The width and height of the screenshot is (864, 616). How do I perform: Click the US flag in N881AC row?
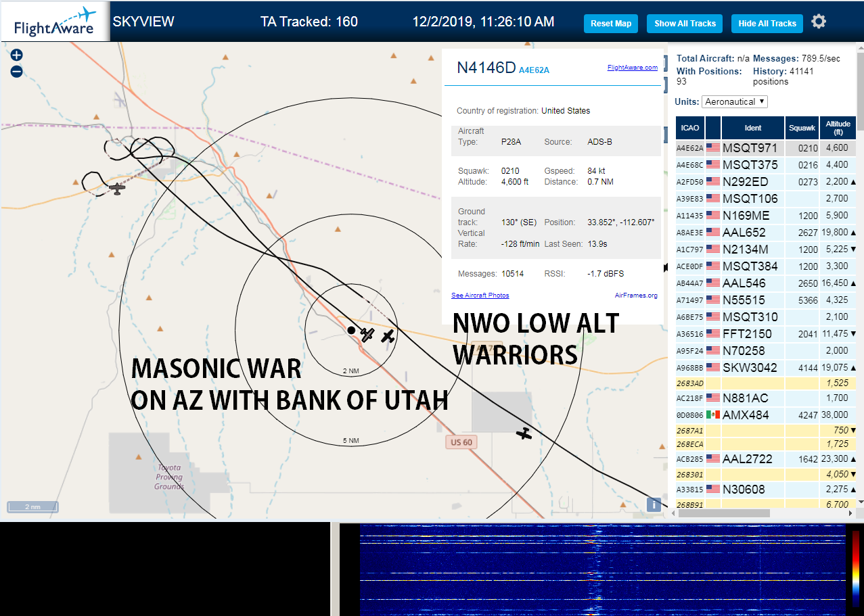(713, 398)
